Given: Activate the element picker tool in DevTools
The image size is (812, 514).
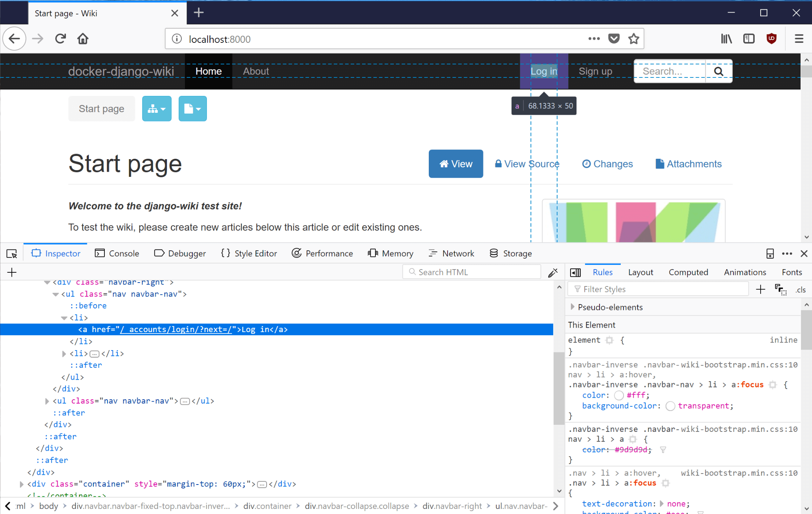Looking at the screenshot, I should (12, 253).
